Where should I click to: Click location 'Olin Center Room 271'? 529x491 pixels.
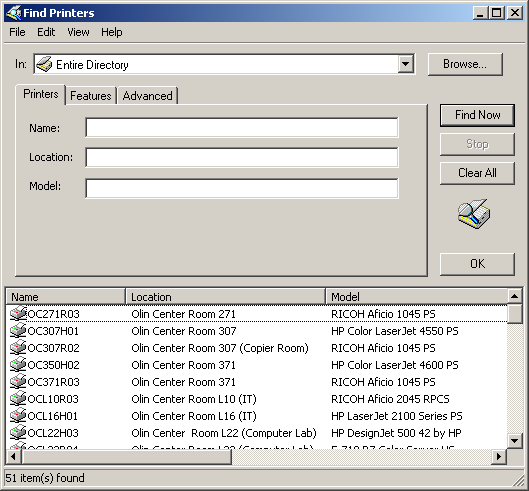pyautogui.click(x=184, y=314)
